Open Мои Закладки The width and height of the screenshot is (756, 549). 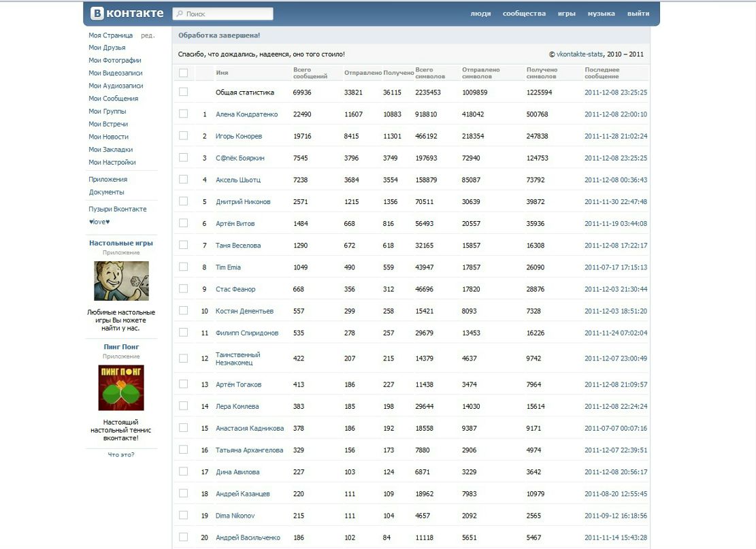(110, 150)
